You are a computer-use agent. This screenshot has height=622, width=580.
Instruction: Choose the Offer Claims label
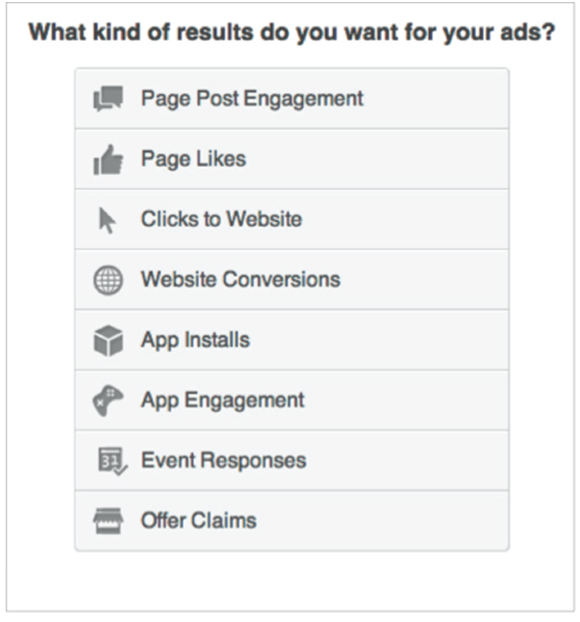(199, 520)
